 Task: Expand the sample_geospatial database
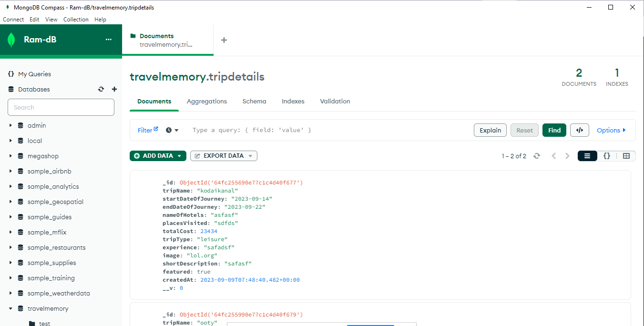(10, 202)
